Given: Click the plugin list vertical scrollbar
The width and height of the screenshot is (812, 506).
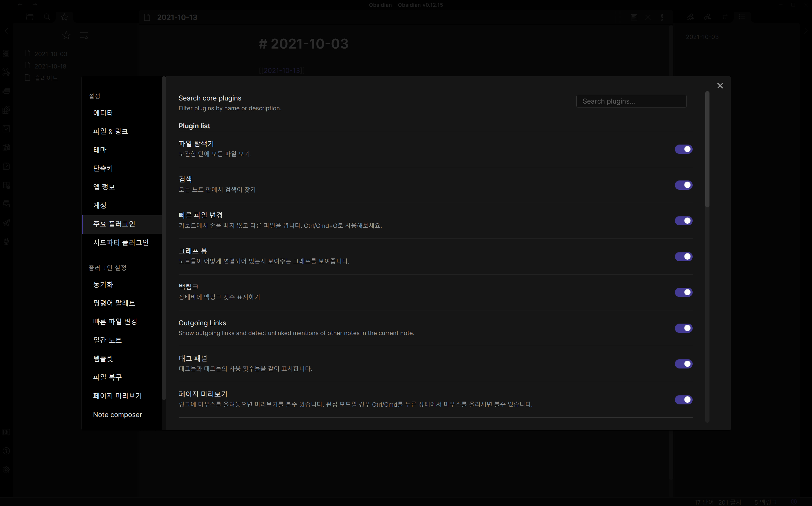Looking at the screenshot, I should click(707, 149).
